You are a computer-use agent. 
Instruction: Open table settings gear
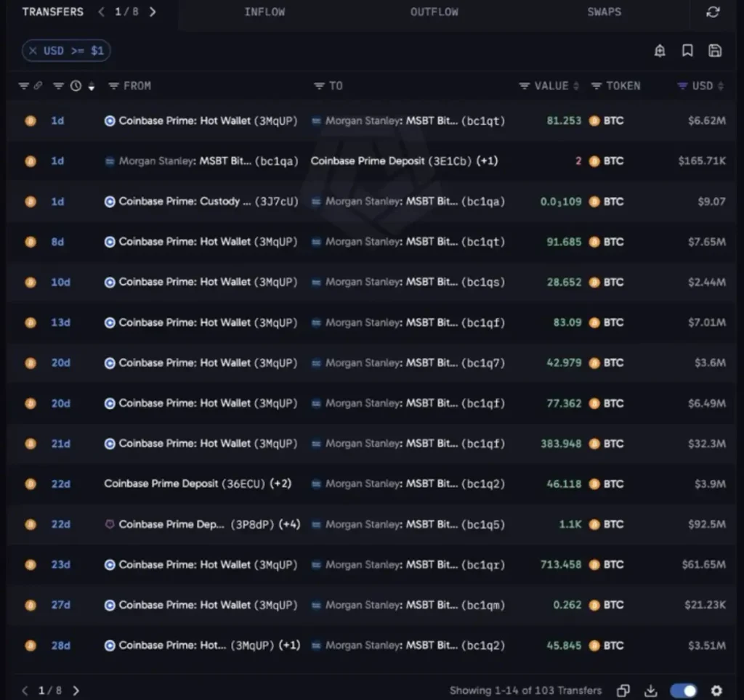[x=716, y=691]
